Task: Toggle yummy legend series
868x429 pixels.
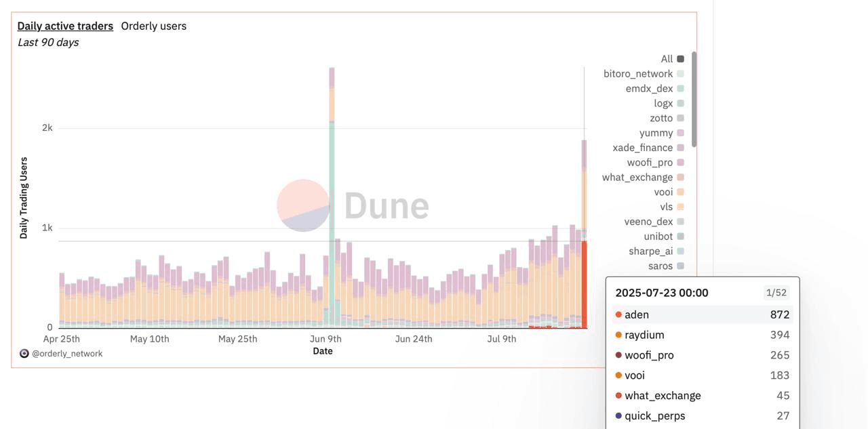Action: [x=661, y=133]
